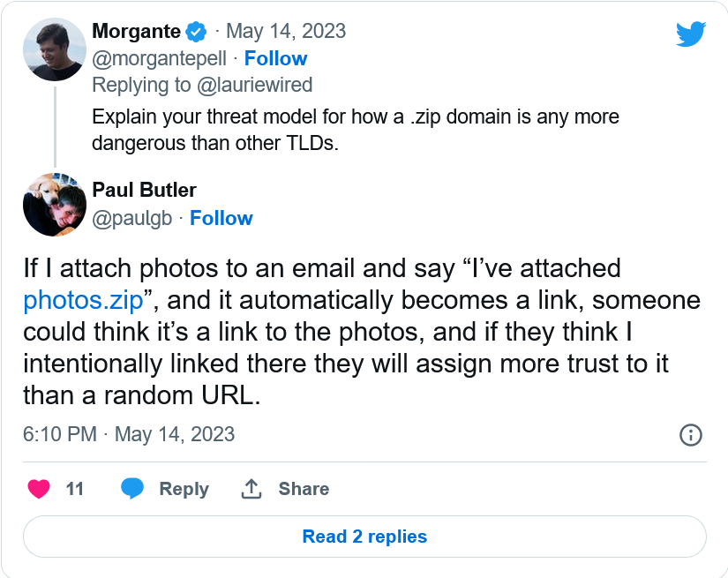Screen dimensions: 728x578
Task: Like the tweet with heart icon
Action: tap(39, 489)
